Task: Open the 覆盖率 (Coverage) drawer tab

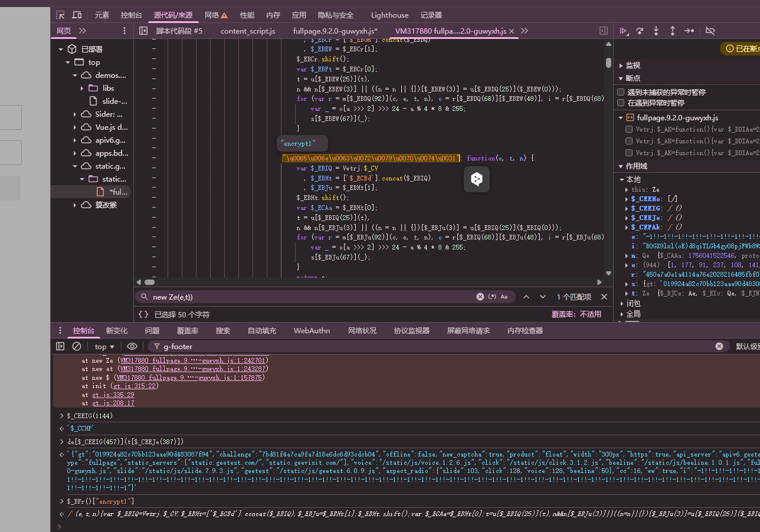Action: coord(188,330)
